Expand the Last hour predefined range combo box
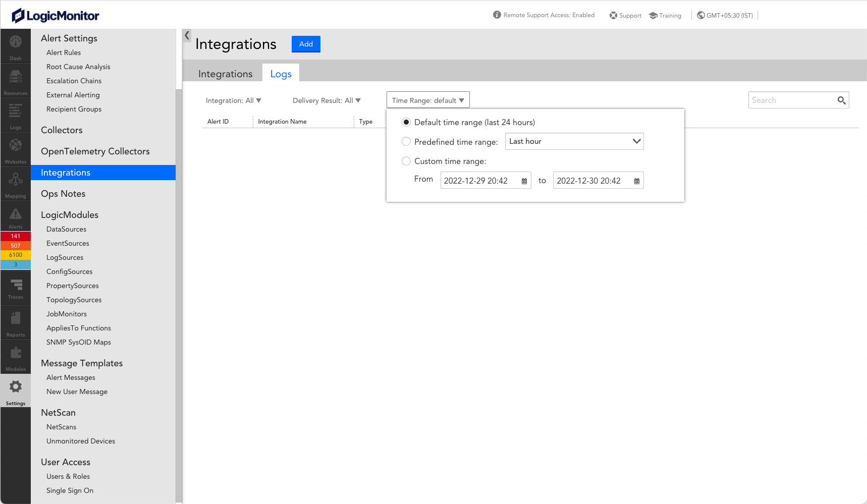The width and height of the screenshot is (867, 504). [x=574, y=141]
